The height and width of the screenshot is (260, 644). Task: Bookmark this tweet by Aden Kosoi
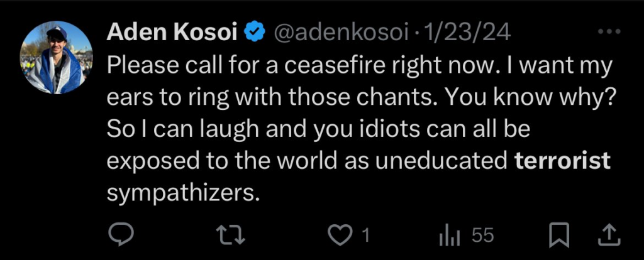[x=558, y=236]
